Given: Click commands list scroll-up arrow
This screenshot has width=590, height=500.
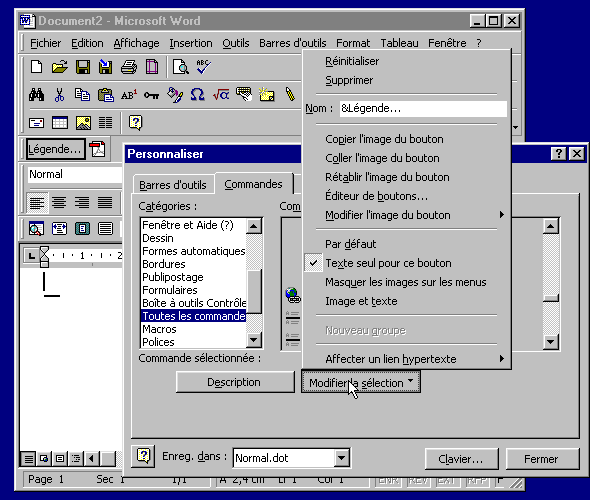Looking at the screenshot, I should pos(550,226).
